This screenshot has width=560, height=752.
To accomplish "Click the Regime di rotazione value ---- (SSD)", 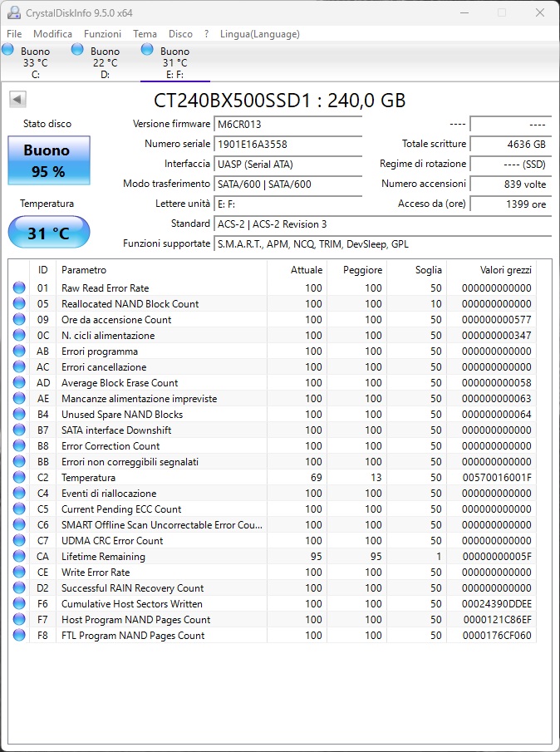I will 511,164.
